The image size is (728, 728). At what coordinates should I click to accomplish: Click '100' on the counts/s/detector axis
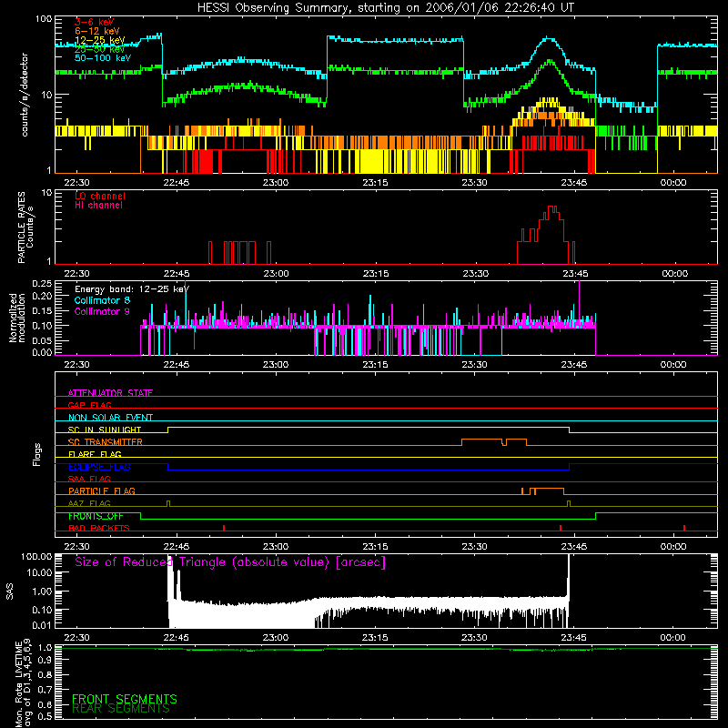point(43,19)
